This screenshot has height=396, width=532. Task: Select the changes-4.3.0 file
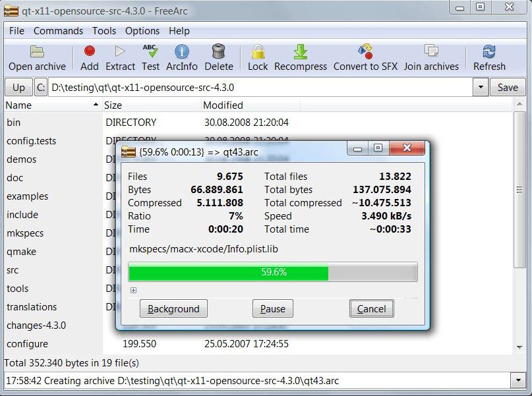click(x=36, y=325)
